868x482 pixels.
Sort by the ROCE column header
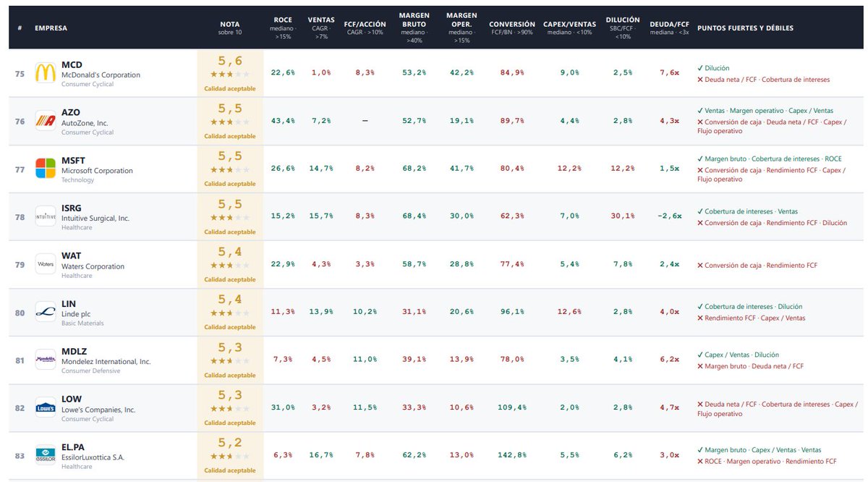283,28
